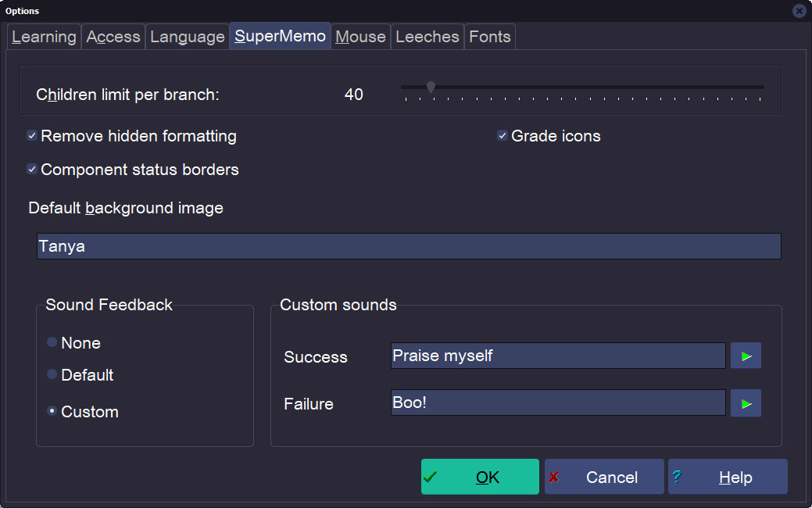This screenshot has width=812, height=508.
Task: Uncheck Remove hidden formatting
Action: click(32, 136)
